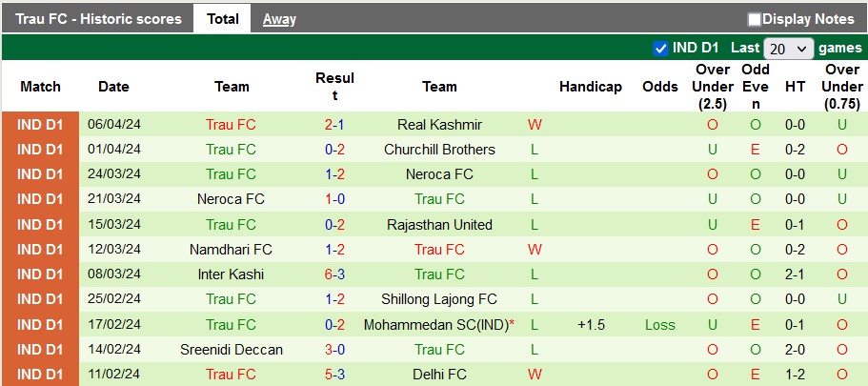The width and height of the screenshot is (868, 386).
Task: Open Sreenidi Deccan team page
Action: click(232, 350)
